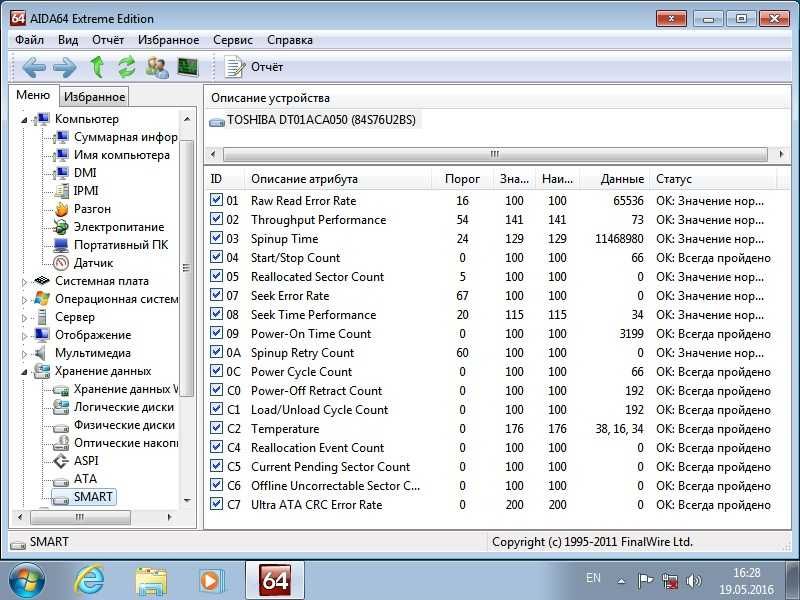Image resolution: width=800 pixels, height=600 pixels.
Task: Expand the Операционная система node
Action: tap(24, 300)
